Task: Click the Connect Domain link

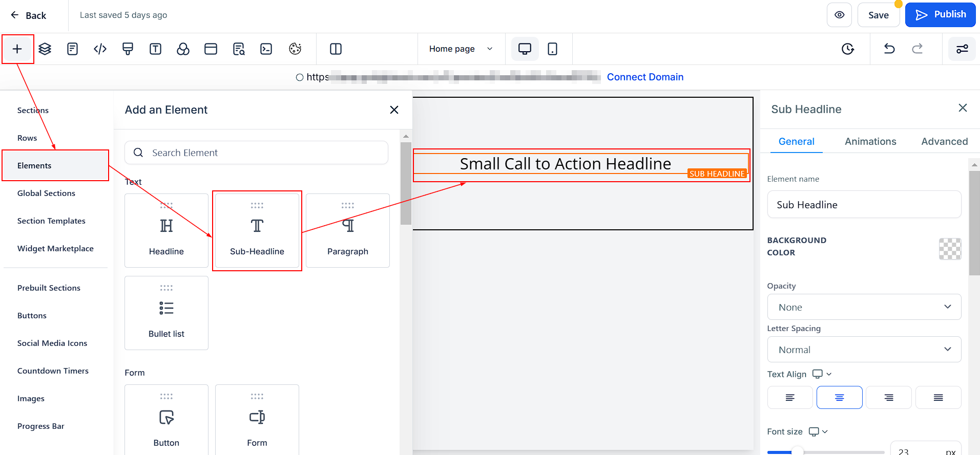Action: pos(645,77)
